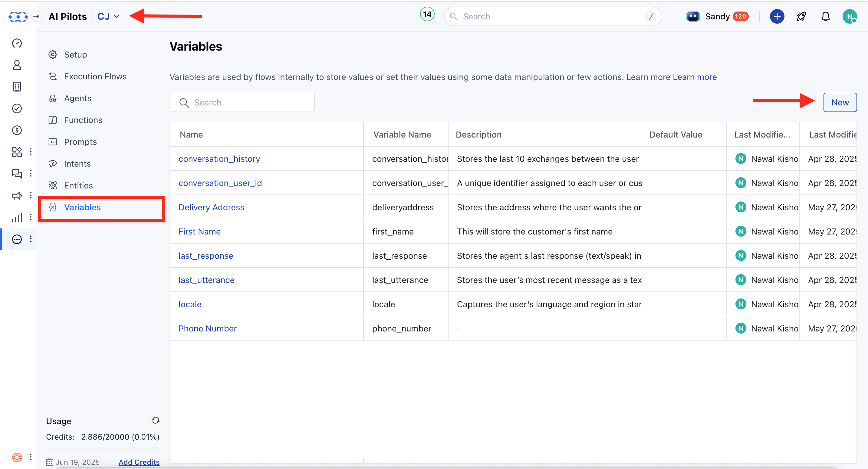Viewport: 868px width, 469px height.
Task: Open the last_utterance variable
Action: pyautogui.click(x=206, y=280)
